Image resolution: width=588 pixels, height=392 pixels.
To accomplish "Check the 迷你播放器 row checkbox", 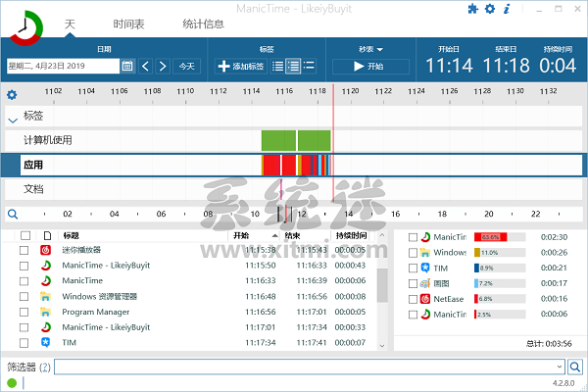I will (x=24, y=250).
